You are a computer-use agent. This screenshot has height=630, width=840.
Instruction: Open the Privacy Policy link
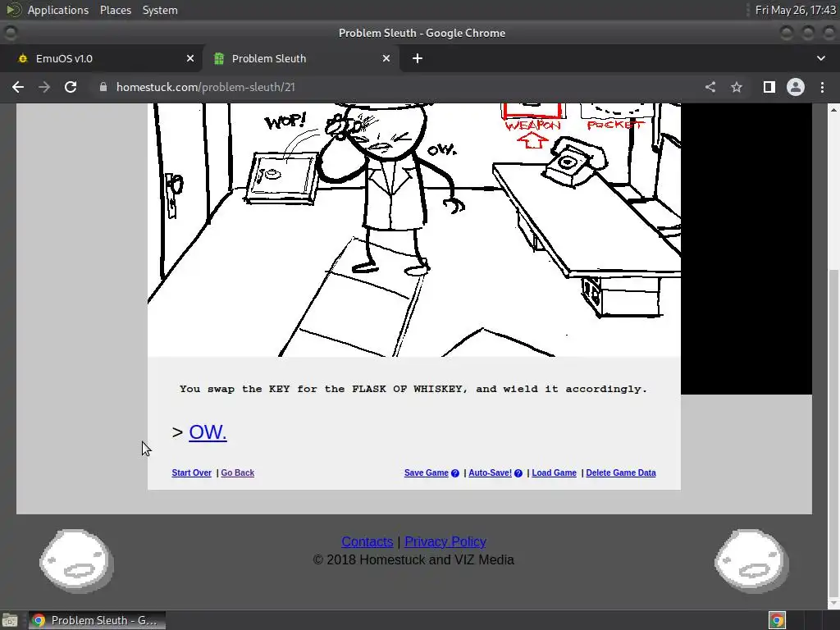coord(445,541)
